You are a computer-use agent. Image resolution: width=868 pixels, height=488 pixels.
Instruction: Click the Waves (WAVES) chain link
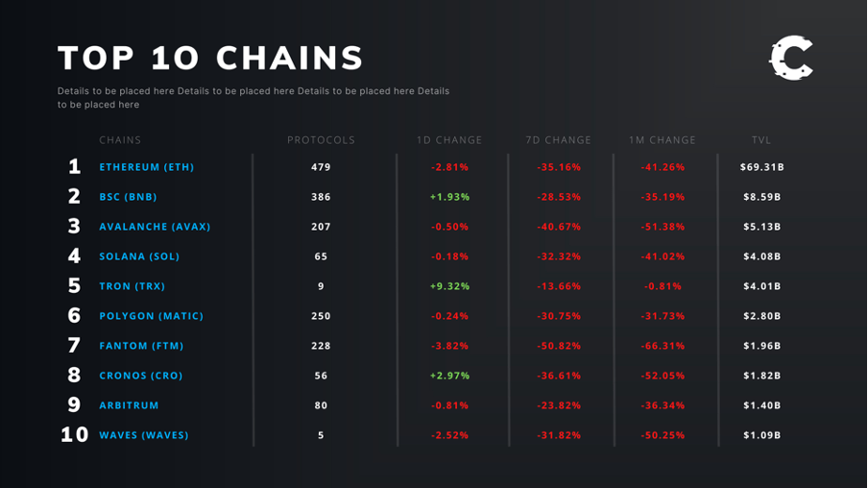(x=144, y=435)
